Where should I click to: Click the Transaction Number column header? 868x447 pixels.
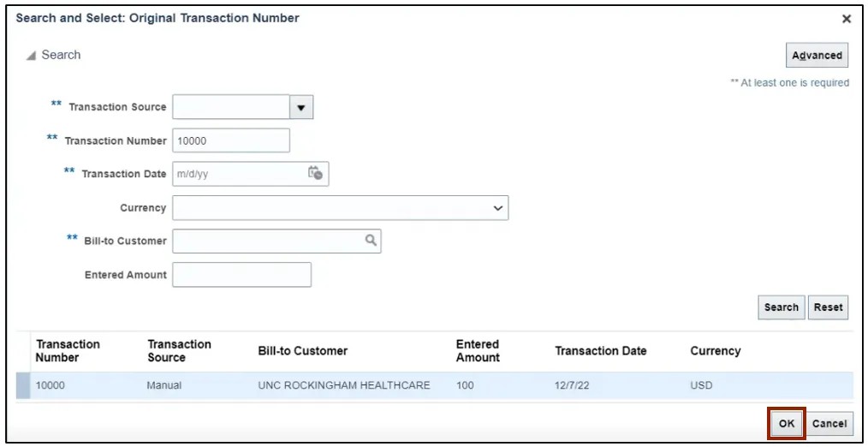tap(68, 350)
